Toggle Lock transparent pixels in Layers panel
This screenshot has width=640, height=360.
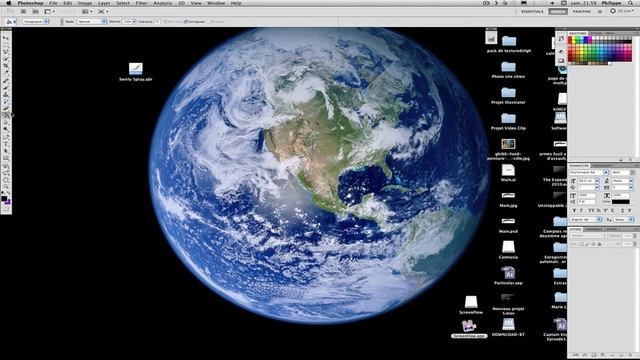pos(582,244)
